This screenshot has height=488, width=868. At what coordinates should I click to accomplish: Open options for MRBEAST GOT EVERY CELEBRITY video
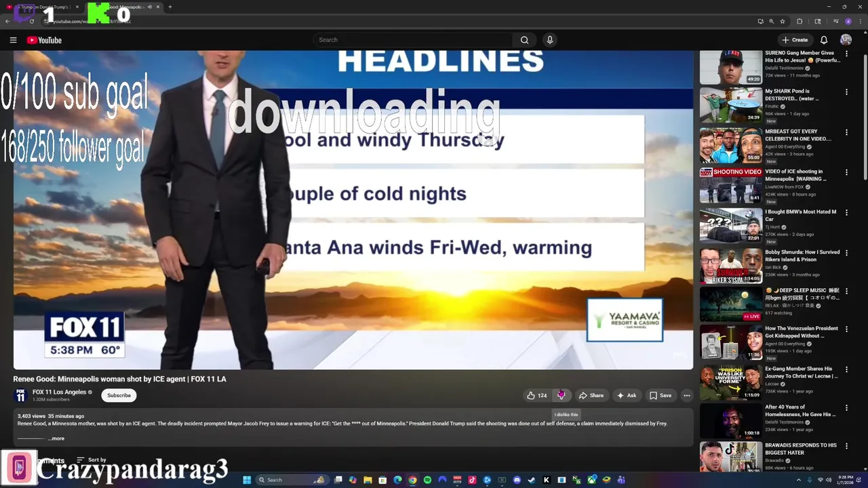pyautogui.click(x=846, y=132)
